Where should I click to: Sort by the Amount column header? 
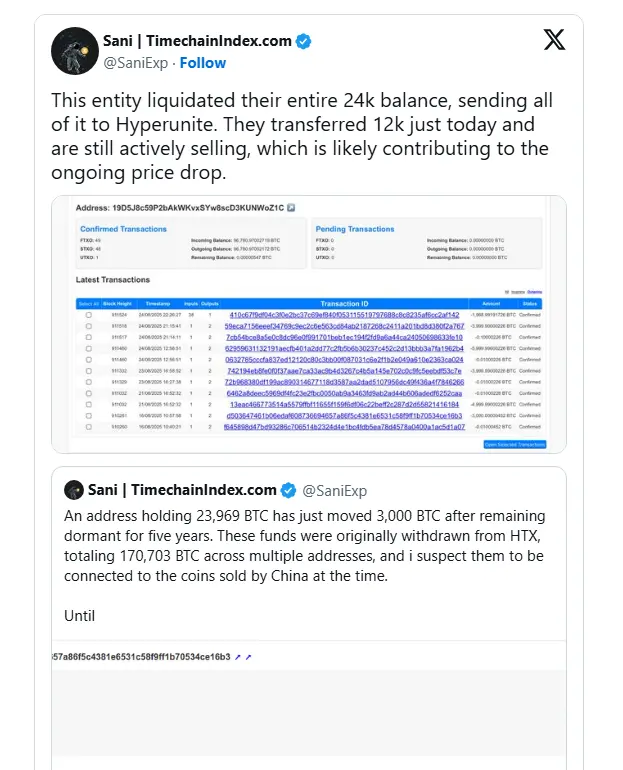(x=490, y=303)
